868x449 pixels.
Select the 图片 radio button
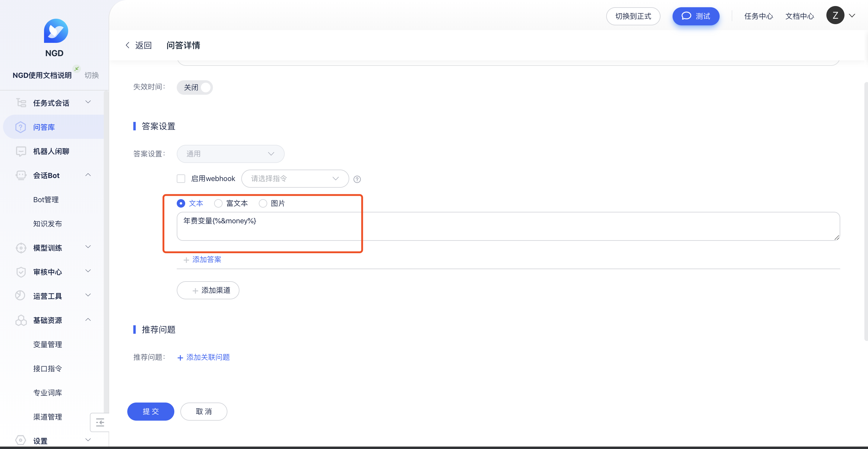pos(263,203)
